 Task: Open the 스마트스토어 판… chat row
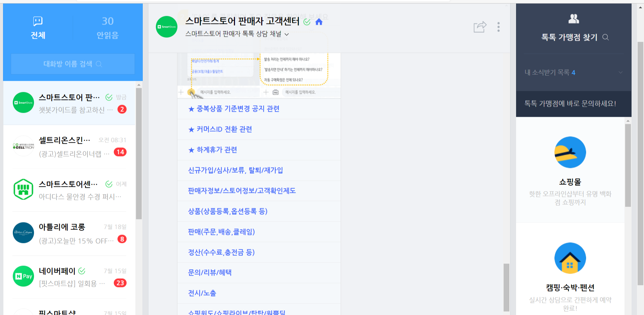point(69,103)
